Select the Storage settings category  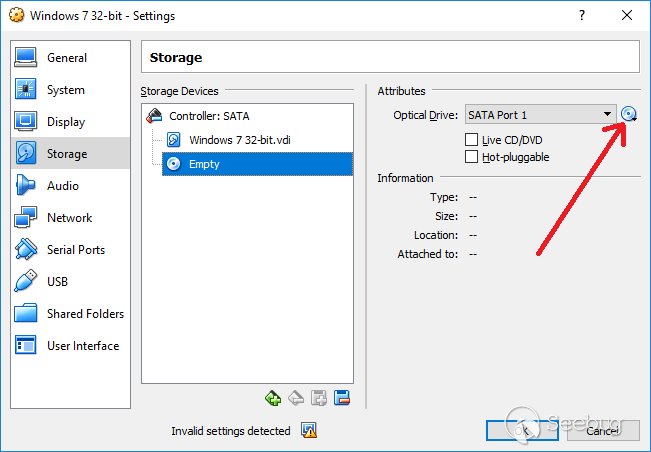point(70,153)
